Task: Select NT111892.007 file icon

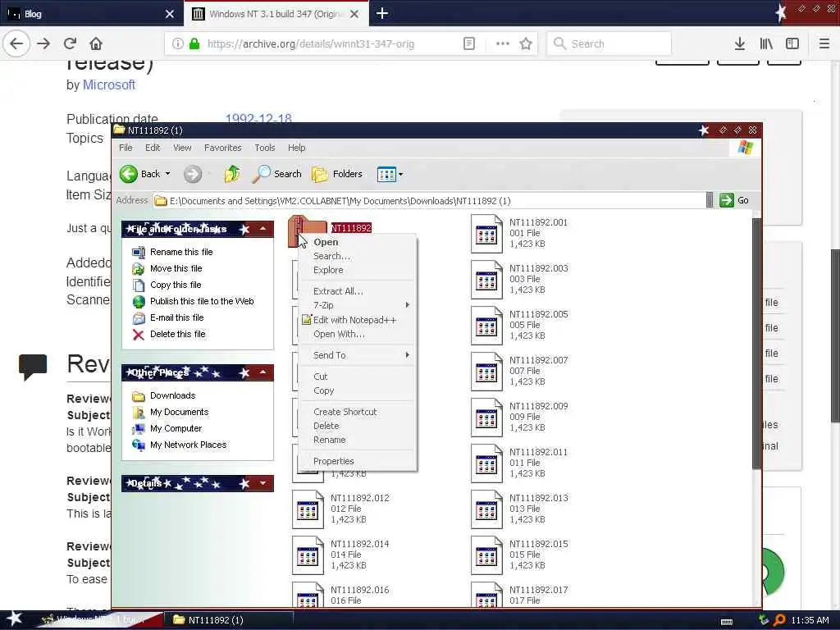Action: click(486, 372)
